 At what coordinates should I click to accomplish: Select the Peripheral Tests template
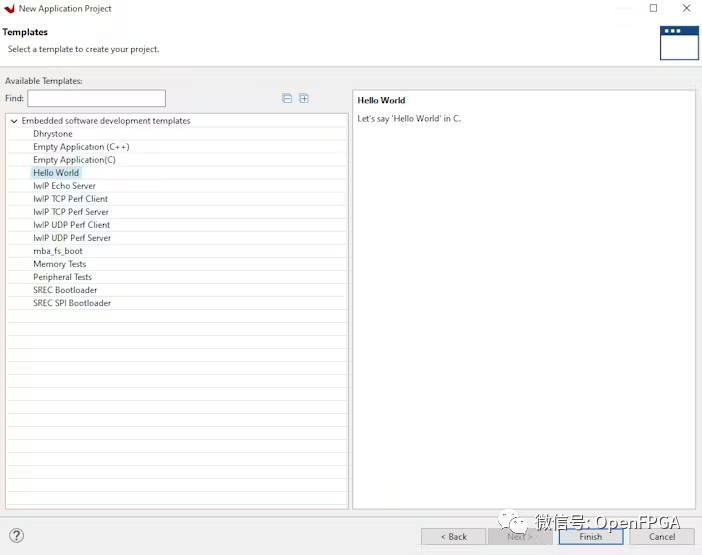tap(62, 277)
